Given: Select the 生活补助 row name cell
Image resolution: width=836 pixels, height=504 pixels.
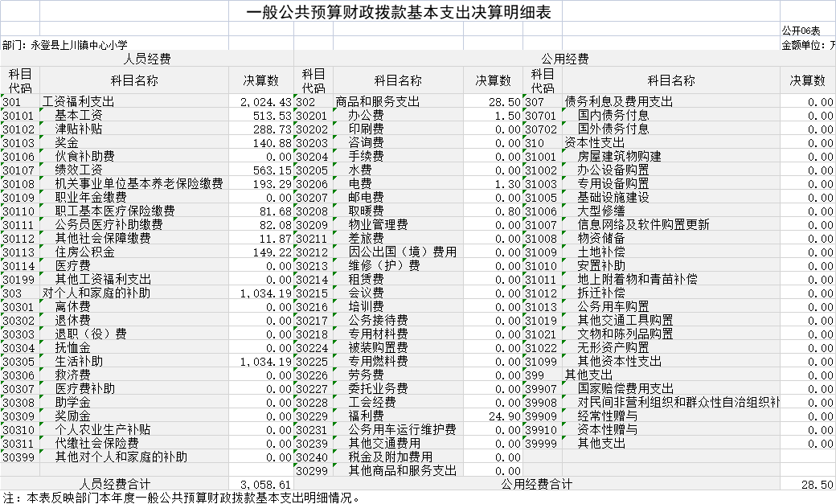Looking at the screenshot, I should [x=79, y=362].
